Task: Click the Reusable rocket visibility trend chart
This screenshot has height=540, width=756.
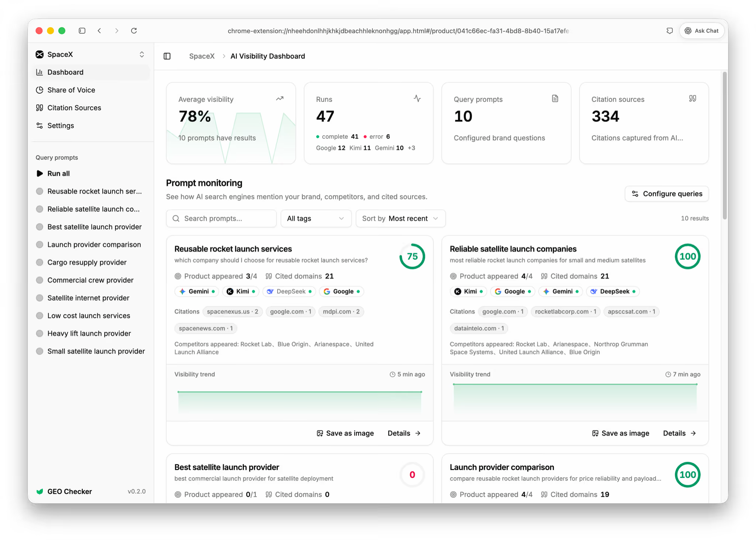Action: 300,402
